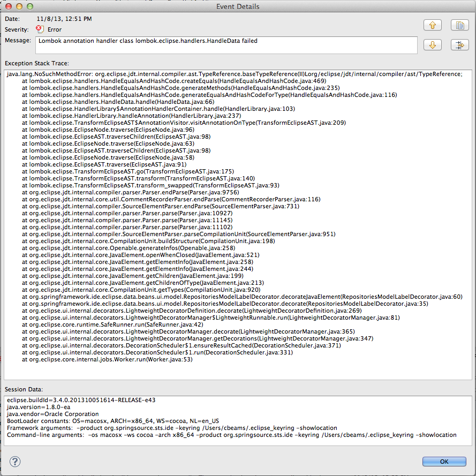Click the getChildrenOfType stack line
The width and height of the screenshot is (476, 476).
click(143, 283)
